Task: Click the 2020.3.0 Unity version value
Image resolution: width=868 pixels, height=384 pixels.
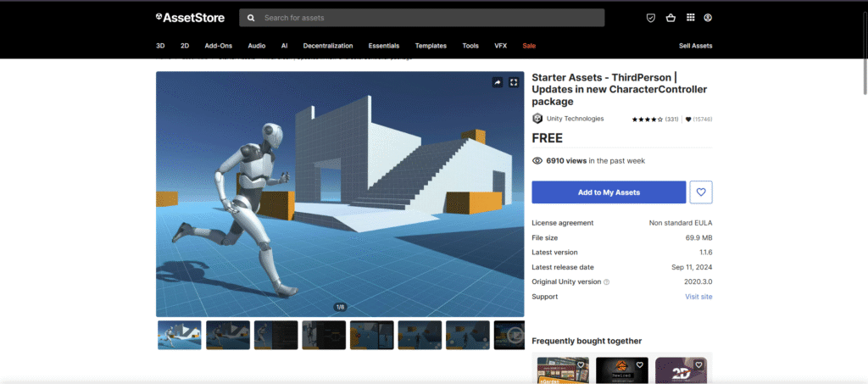Action: (698, 281)
